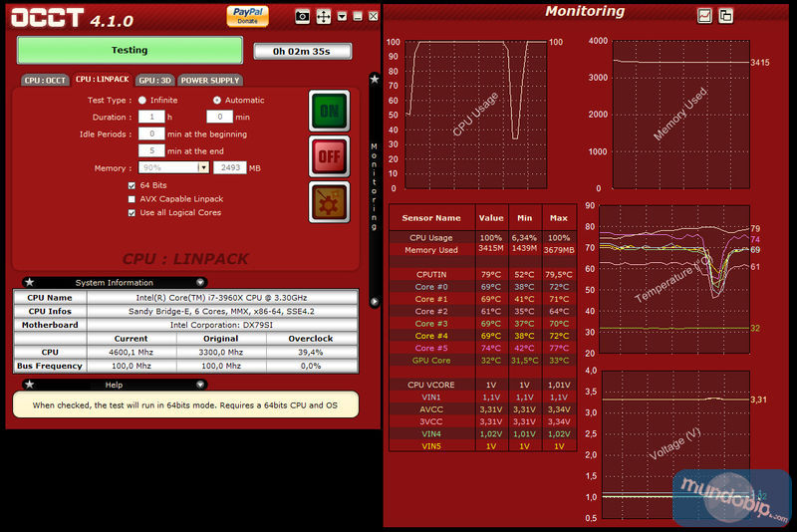
Task: Click the Voltage graph
Action: 676,444
